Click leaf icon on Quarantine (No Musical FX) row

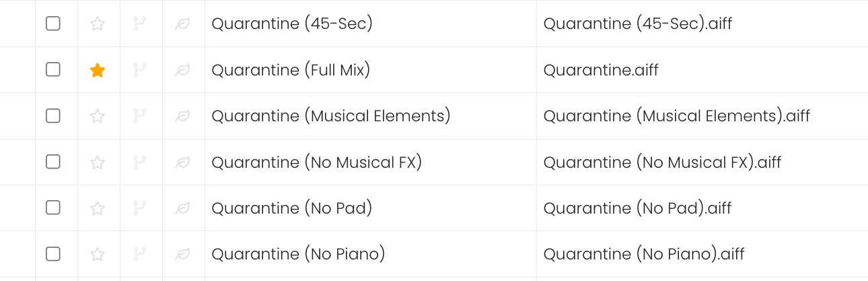(x=182, y=162)
